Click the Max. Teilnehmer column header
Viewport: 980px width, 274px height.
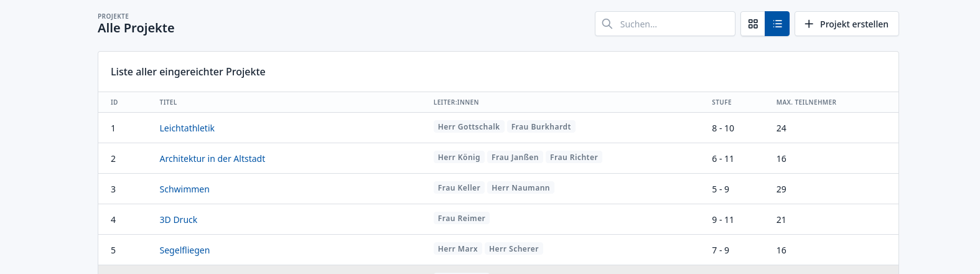806,102
